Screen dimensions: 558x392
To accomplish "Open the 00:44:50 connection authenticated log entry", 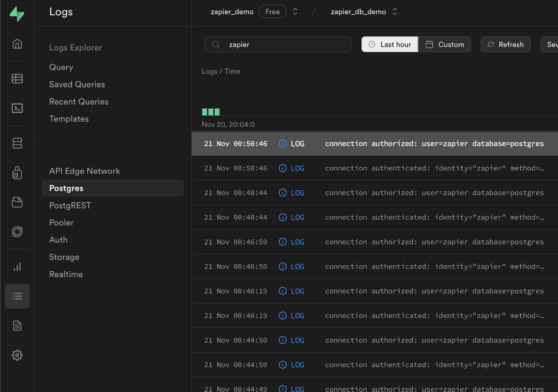I will [375, 365].
